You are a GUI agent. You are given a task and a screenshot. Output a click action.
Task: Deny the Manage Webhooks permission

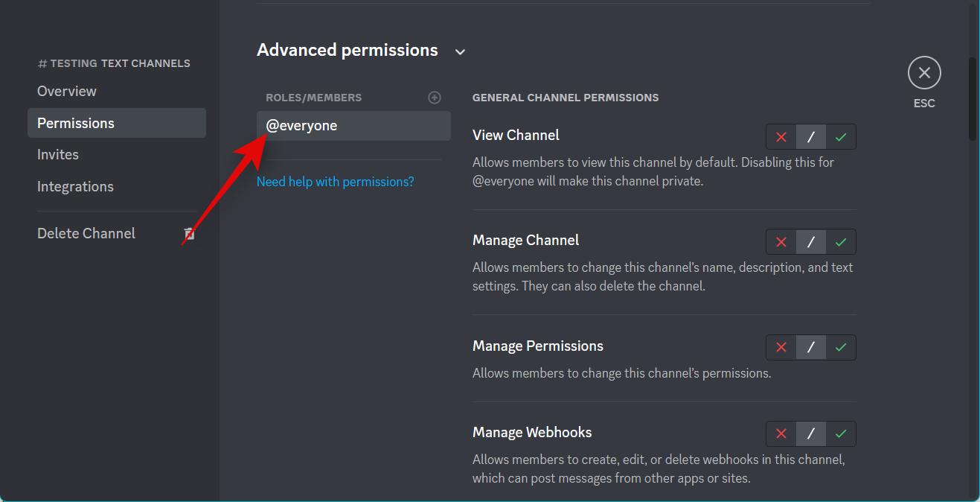click(x=781, y=433)
